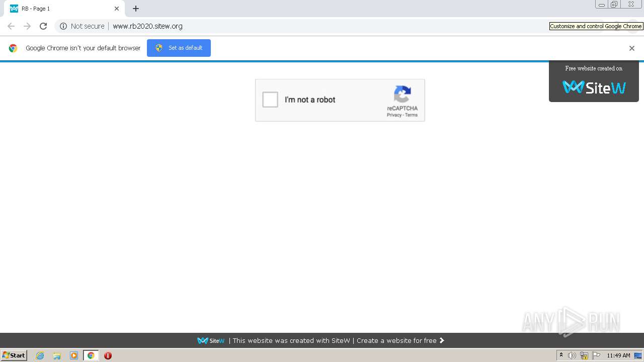Click Free website created on text
This screenshot has width=644, height=362.
click(594, 68)
